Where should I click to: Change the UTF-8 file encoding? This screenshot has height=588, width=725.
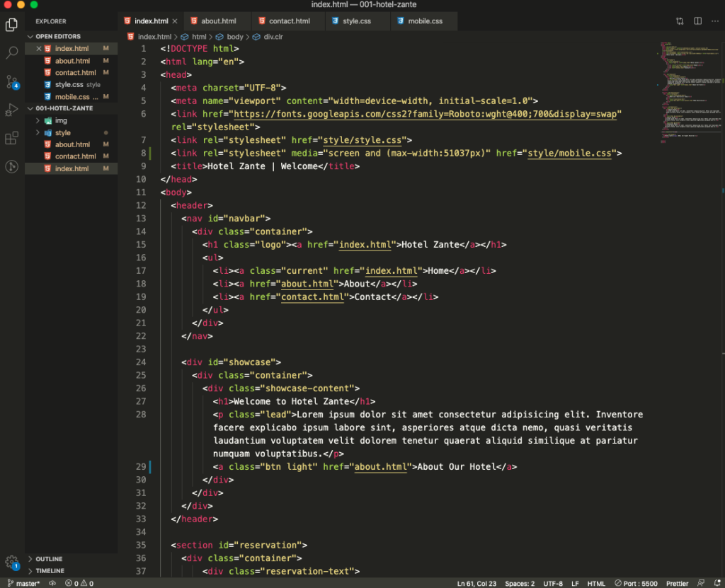[552, 583]
